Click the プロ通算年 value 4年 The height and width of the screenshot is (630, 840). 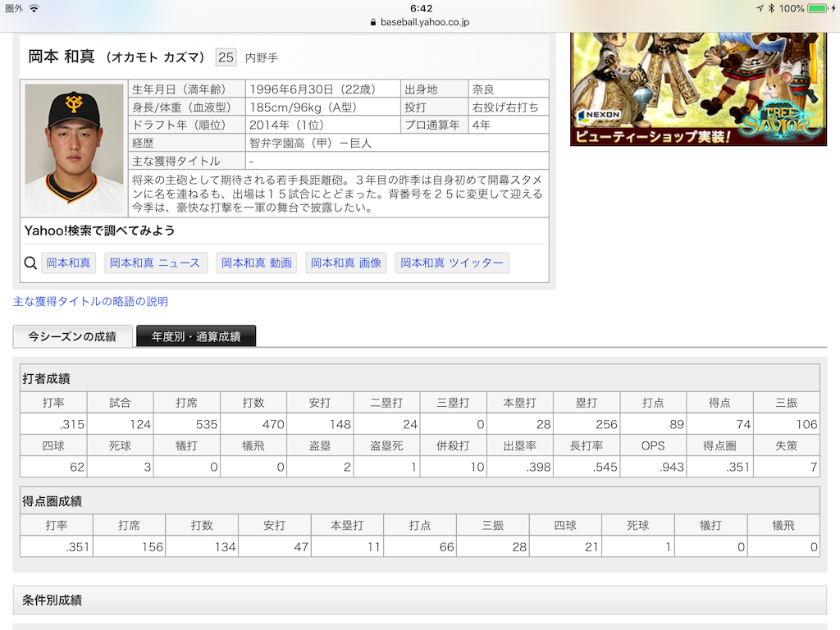pyautogui.click(x=481, y=125)
